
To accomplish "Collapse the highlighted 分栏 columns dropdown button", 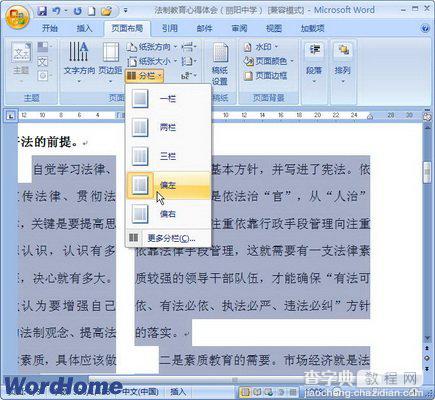I will (144, 76).
